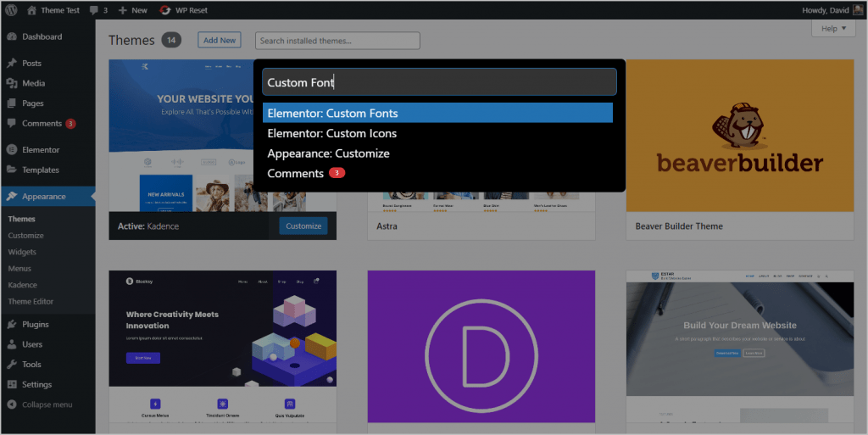868x435 pixels.
Task: Click the Templates folder icon
Action: click(12, 170)
